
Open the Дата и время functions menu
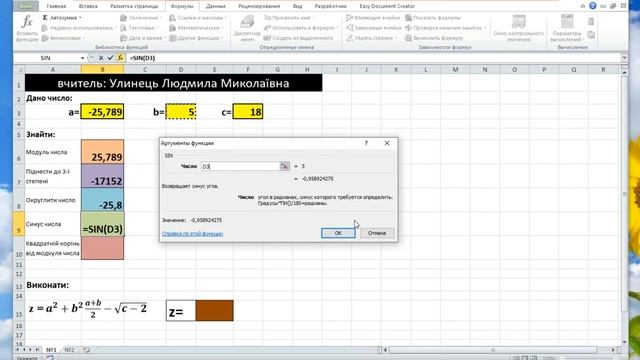pos(143,38)
